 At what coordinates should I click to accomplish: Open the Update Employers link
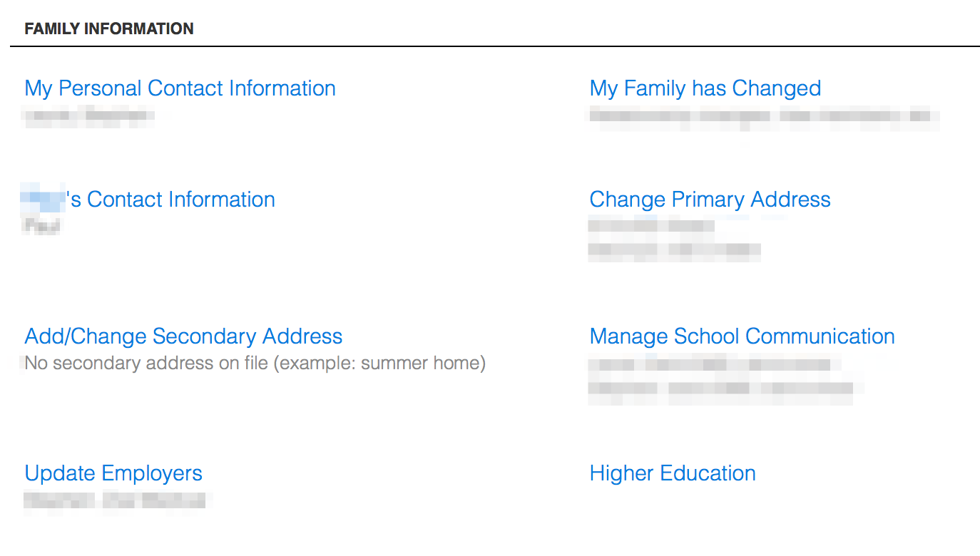point(113,473)
